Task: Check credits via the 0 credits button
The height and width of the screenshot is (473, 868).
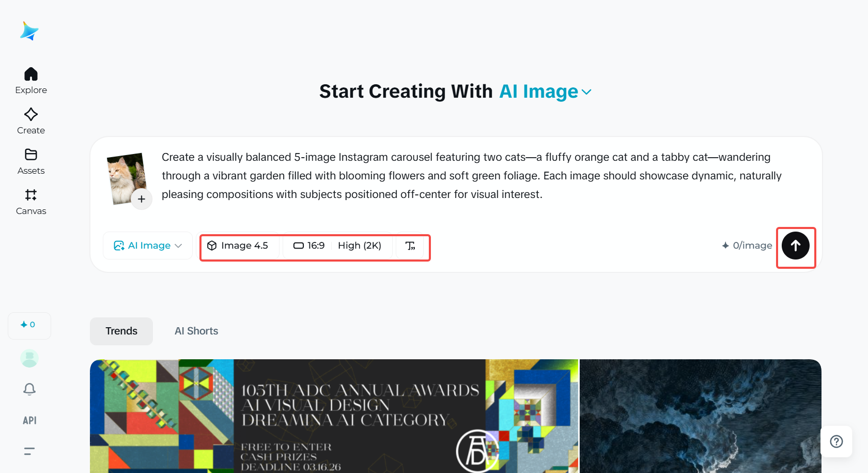Action: pos(29,326)
